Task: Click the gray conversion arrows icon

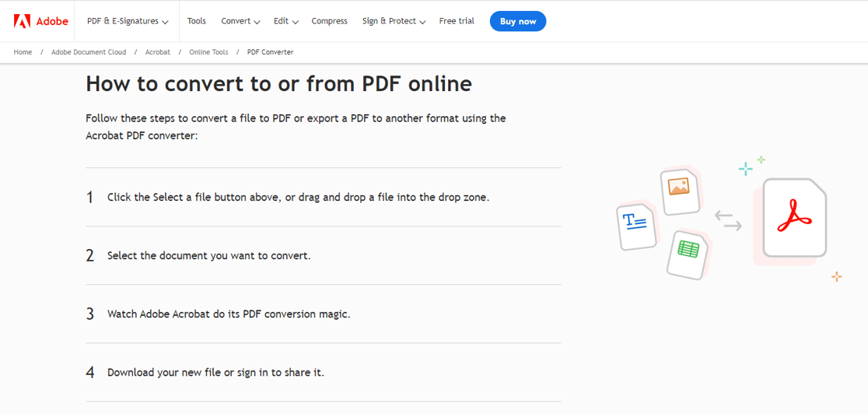Action: pyautogui.click(x=728, y=220)
